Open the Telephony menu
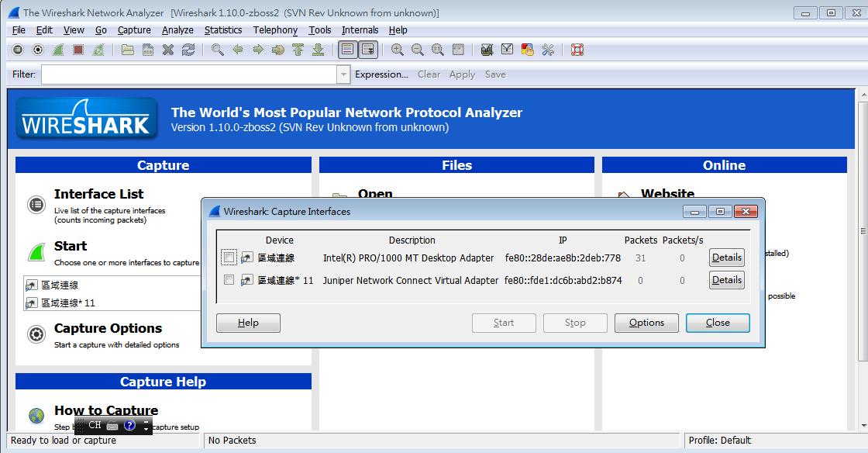868x453 pixels. pyautogui.click(x=275, y=30)
